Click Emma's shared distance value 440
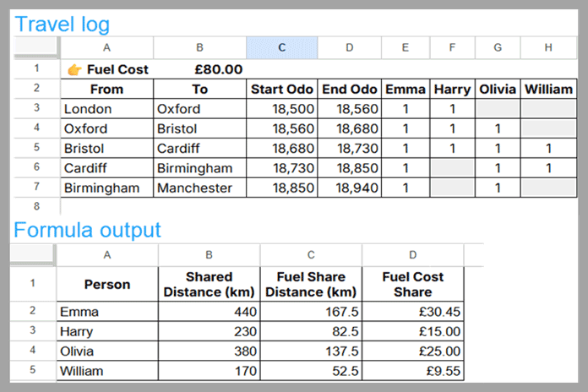The width and height of the screenshot is (588, 392). point(209,312)
